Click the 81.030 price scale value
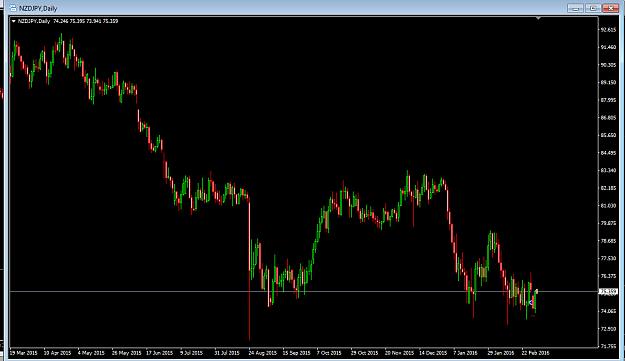This screenshot has height=361, width=625. tap(608, 206)
